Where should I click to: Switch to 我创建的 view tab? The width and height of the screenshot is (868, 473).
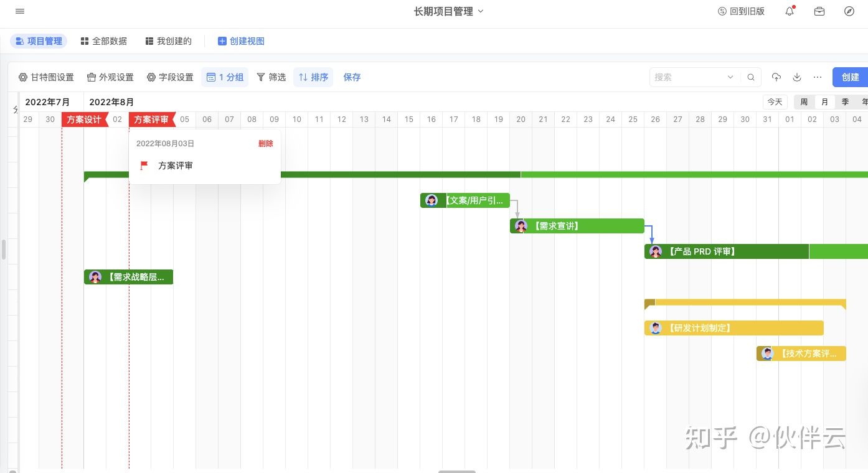point(168,41)
